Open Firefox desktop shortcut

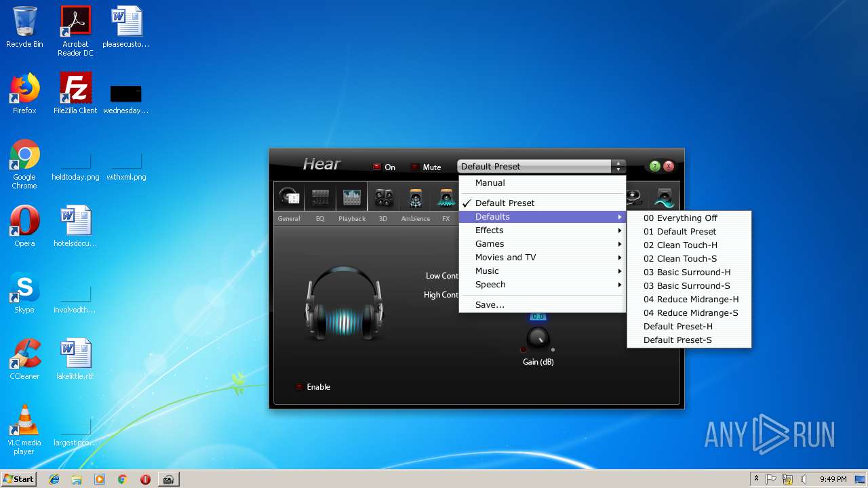[24, 94]
